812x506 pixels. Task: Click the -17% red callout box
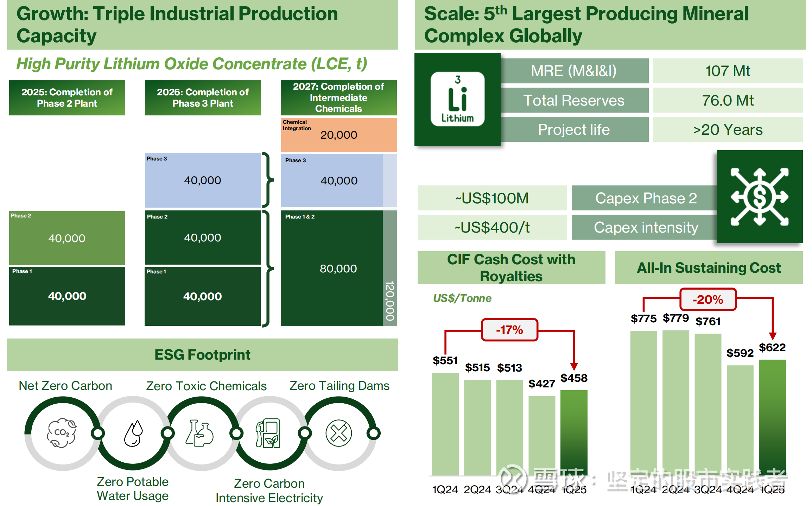pyautogui.click(x=509, y=330)
